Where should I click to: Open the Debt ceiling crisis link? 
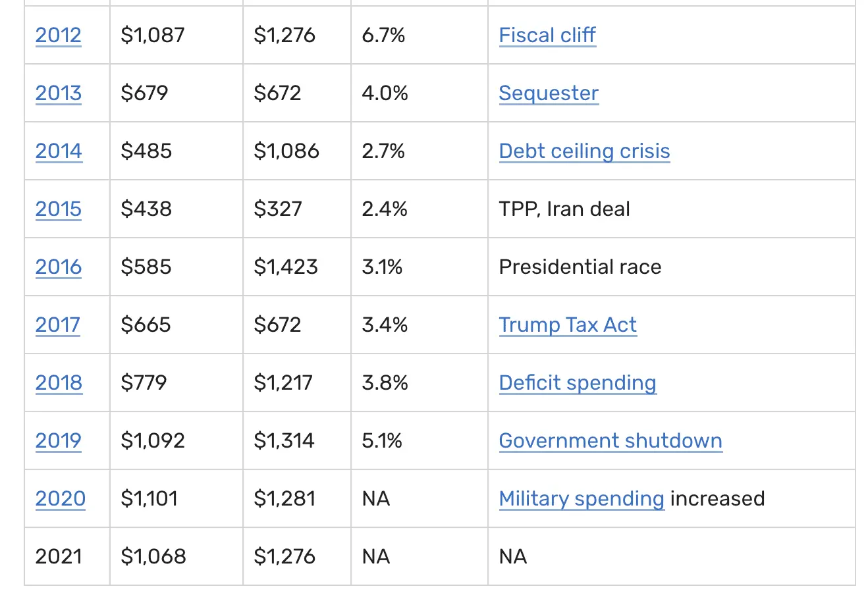tap(584, 151)
